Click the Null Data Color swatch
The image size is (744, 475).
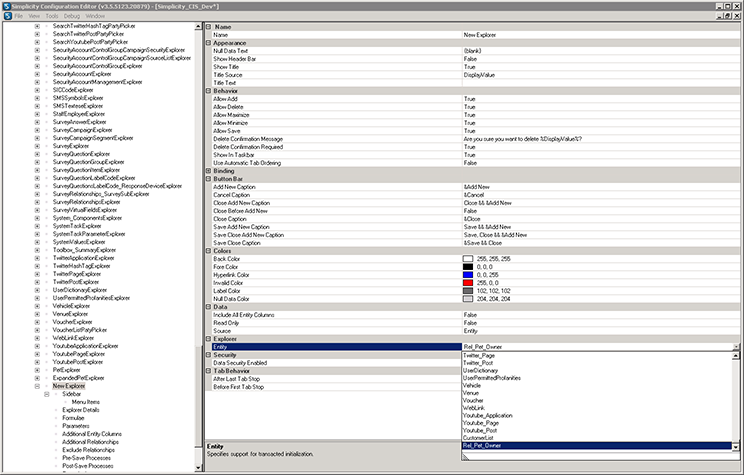[468, 299]
